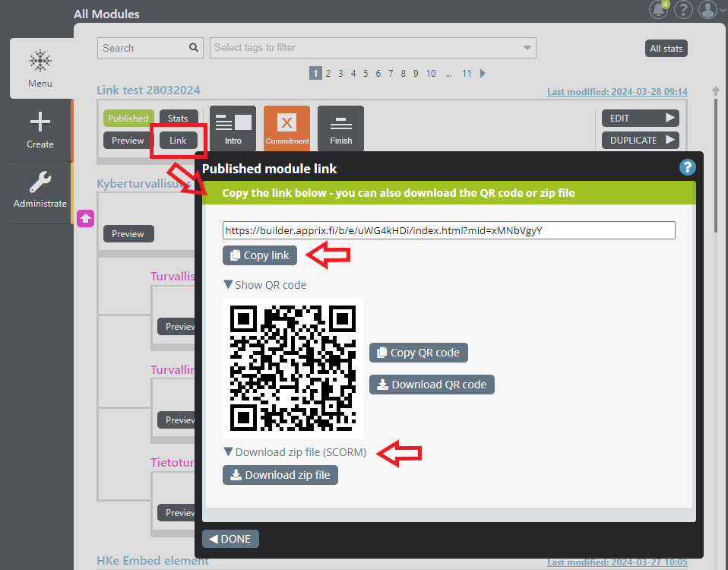
Task: Click the pink upload arrow icon
Action: point(85,218)
